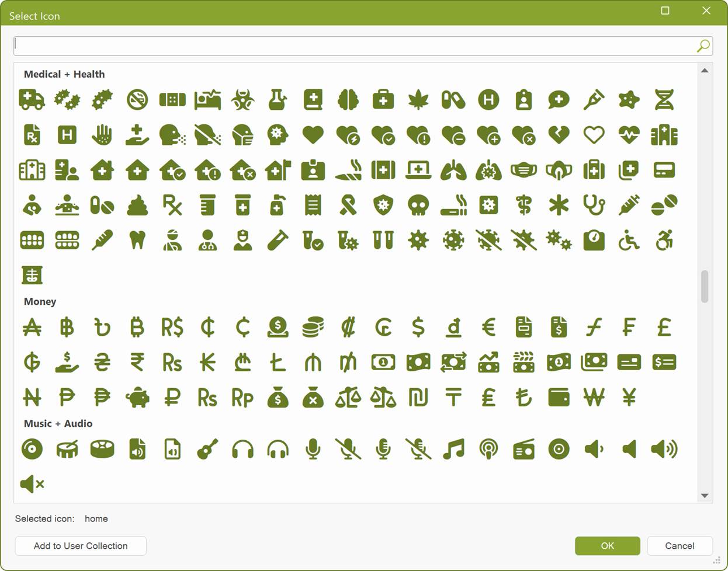Choose the broken heart icon

[559, 135]
